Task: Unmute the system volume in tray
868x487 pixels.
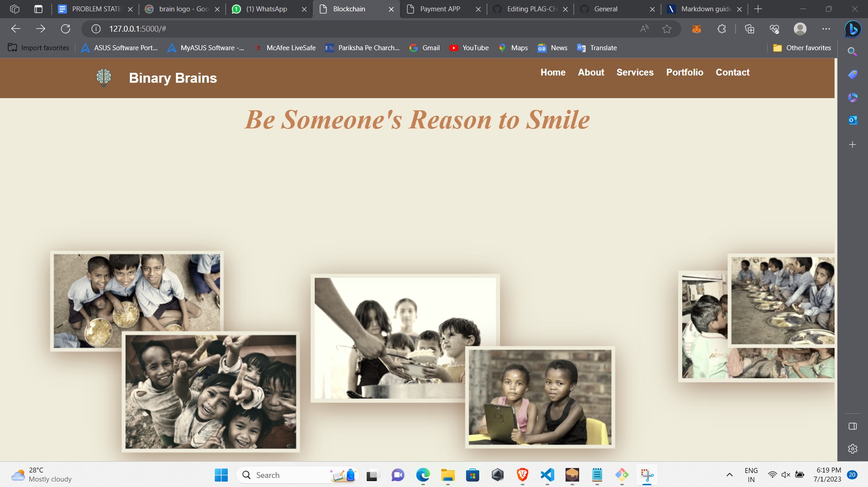Action: click(x=785, y=475)
